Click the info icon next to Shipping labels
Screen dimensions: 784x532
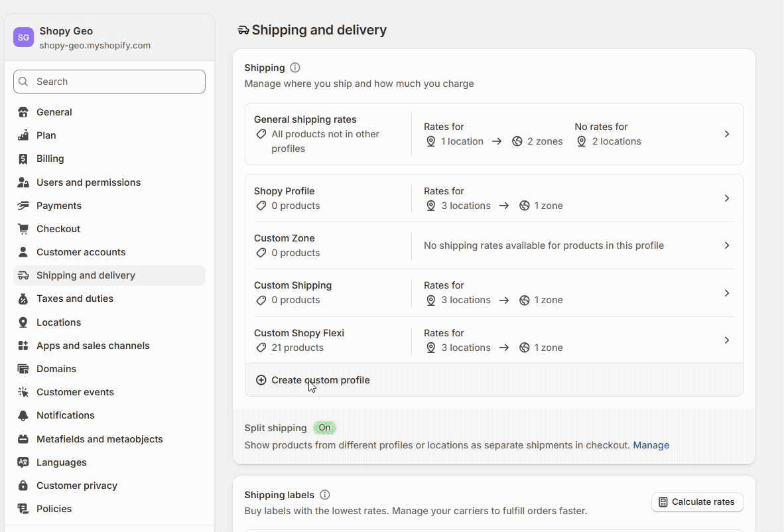coord(325,495)
